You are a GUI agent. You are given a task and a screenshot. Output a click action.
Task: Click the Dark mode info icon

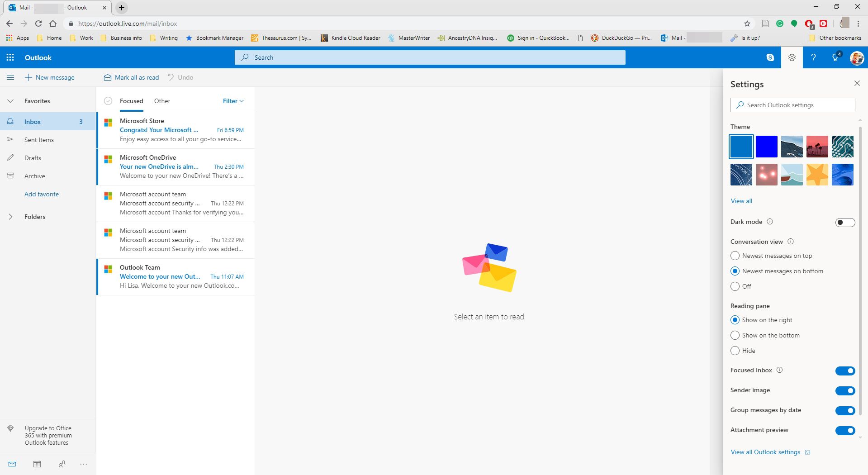(x=770, y=222)
